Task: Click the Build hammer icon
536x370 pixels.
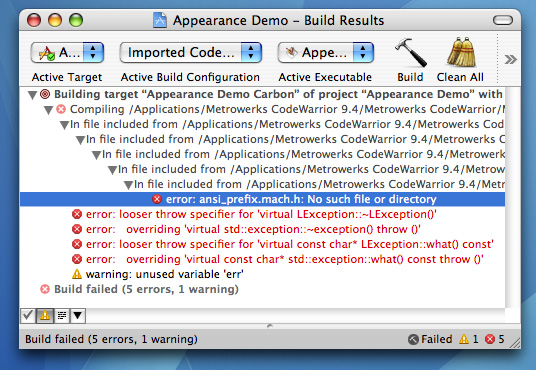Action: point(410,52)
